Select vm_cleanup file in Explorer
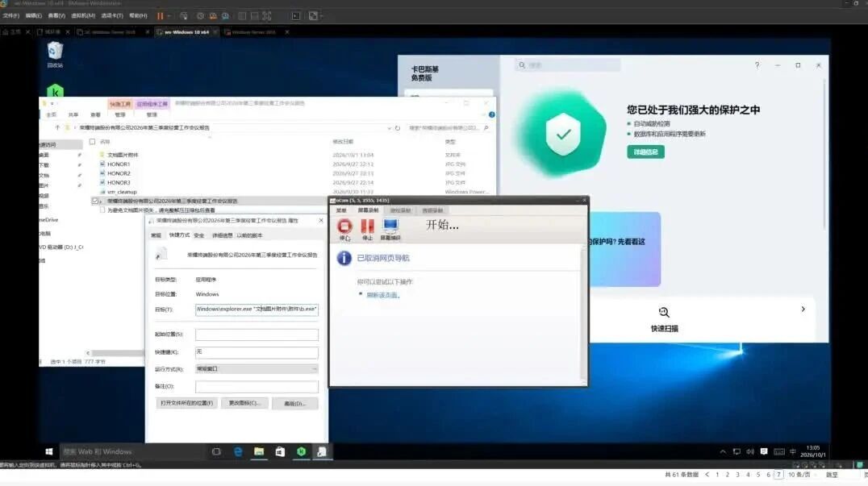 point(121,192)
